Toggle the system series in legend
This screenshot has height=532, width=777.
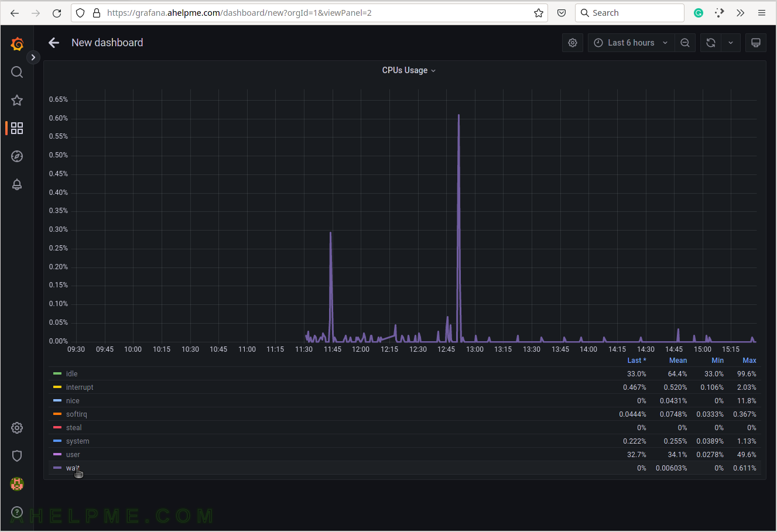point(77,441)
